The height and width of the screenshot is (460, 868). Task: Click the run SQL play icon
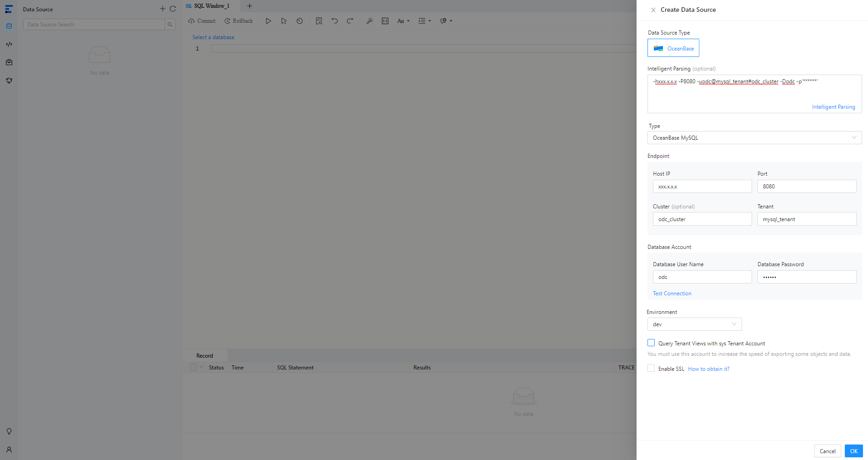(x=268, y=21)
